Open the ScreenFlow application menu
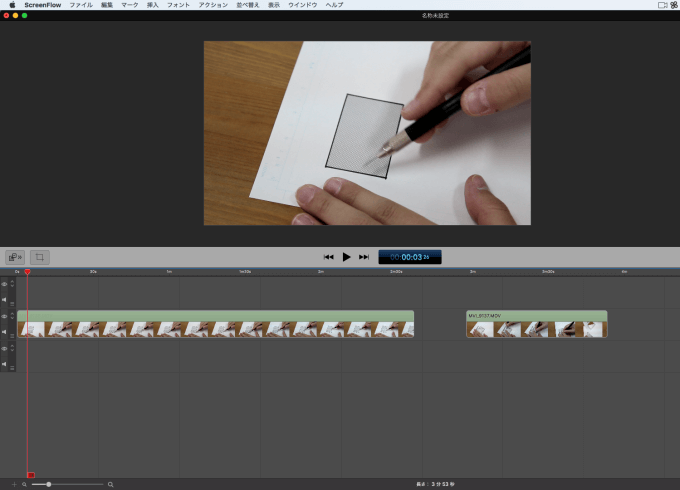680x490 pixels. coord(42,5)
